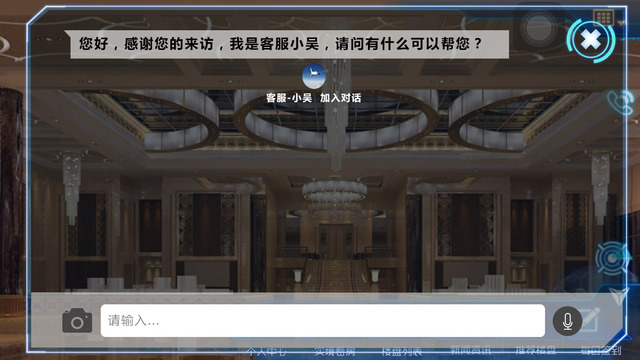Tap the 客服-小吴 avatar image
This screenshot has height=360, width=640.
[314, 76]
